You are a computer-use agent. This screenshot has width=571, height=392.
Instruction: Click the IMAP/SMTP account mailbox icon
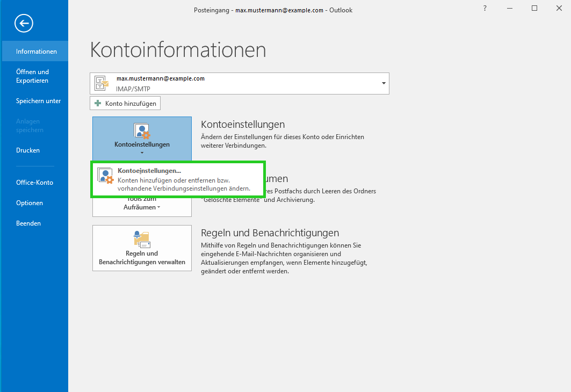102,83
